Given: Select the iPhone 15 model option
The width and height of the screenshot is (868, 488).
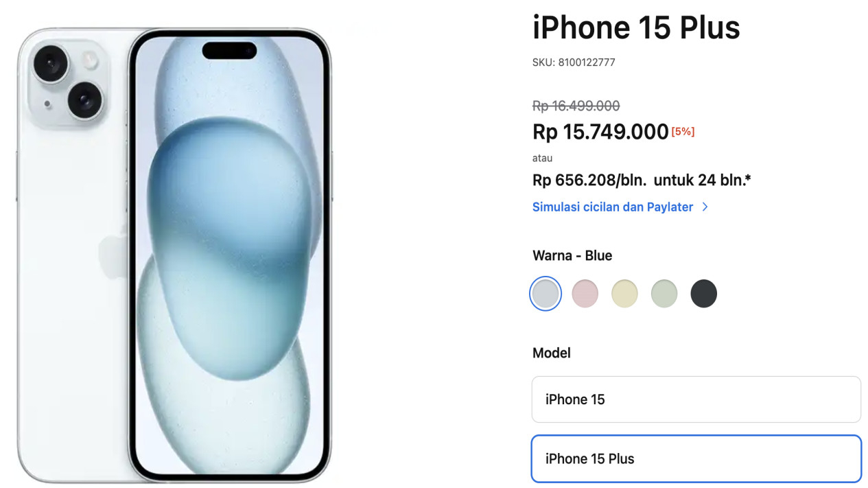Looking at the screenshot, I should point(696,399).
